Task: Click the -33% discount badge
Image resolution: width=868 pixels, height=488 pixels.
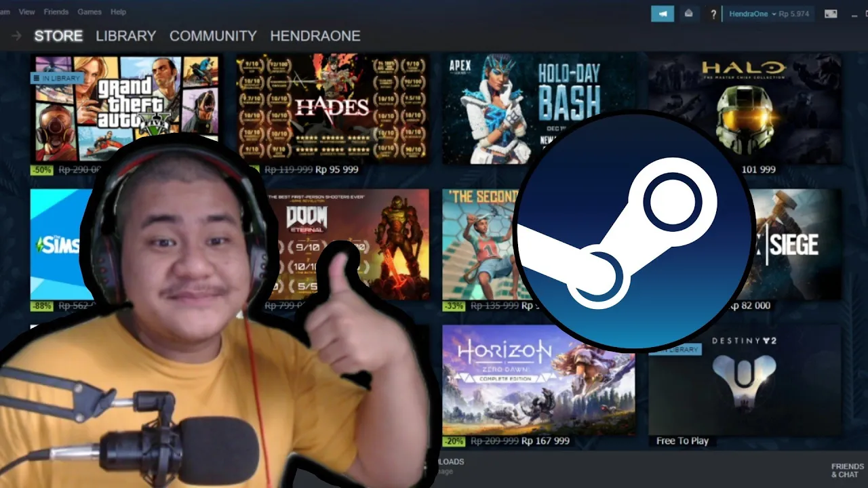Action: (x=454, y=306)
